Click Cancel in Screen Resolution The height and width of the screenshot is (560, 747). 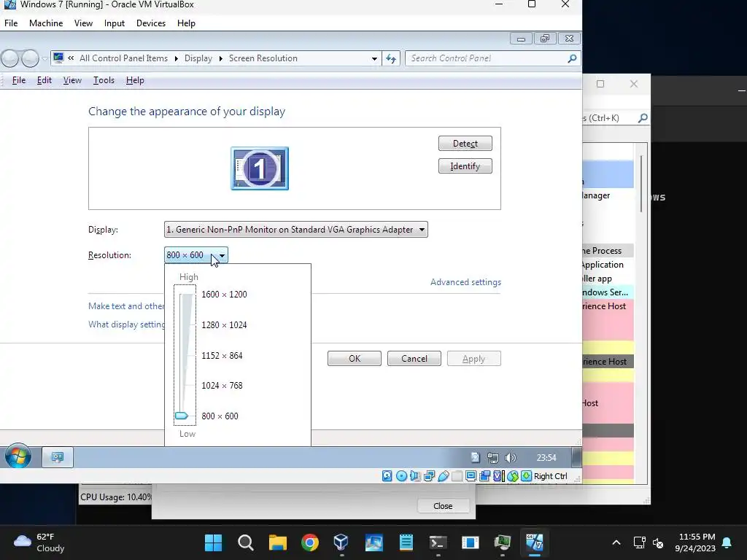414,359
